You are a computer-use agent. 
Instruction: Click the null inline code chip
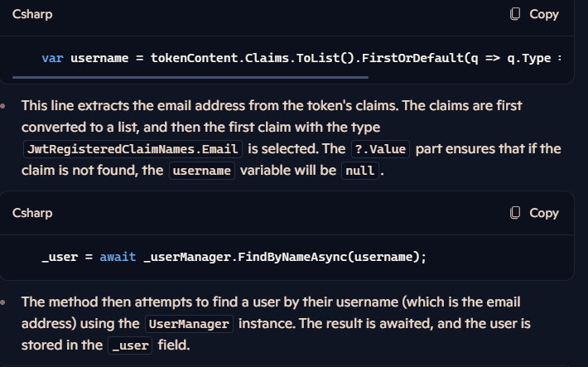point(360,171)
